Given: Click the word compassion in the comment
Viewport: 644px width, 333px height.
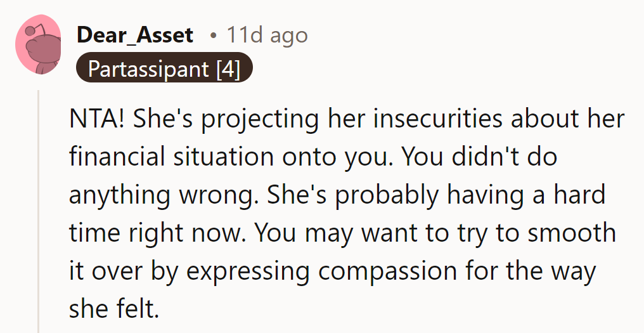Looking at the screenshot, I should pos(388,271).
